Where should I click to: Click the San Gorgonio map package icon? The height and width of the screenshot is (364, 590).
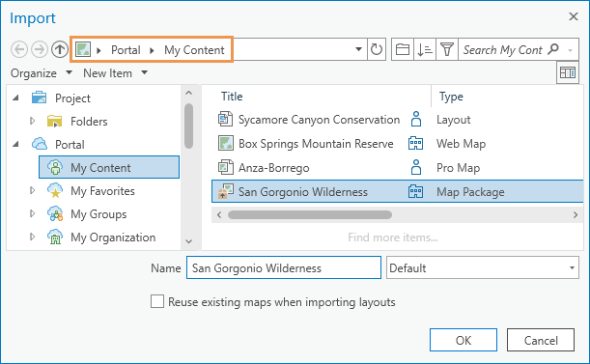(225, 191)
